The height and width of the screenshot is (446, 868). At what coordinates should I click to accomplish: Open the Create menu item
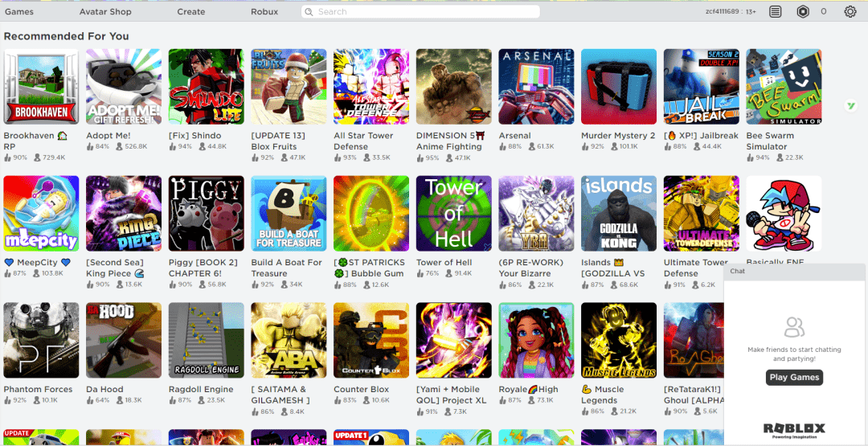click(x=191, y=11)
